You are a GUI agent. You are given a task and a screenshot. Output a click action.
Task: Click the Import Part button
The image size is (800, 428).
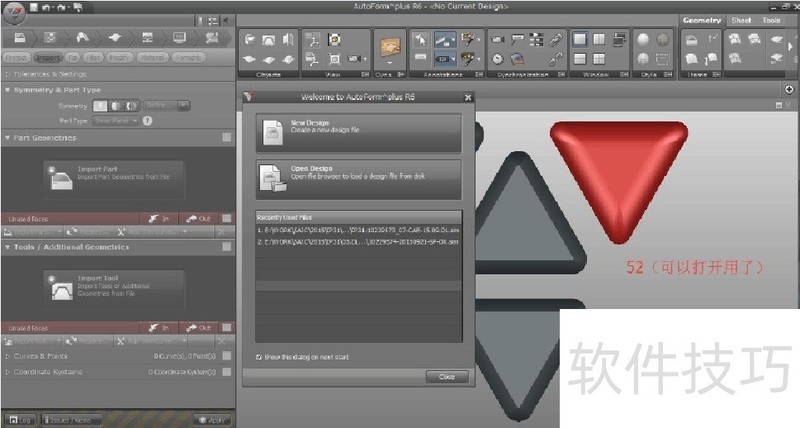(113, 180)
